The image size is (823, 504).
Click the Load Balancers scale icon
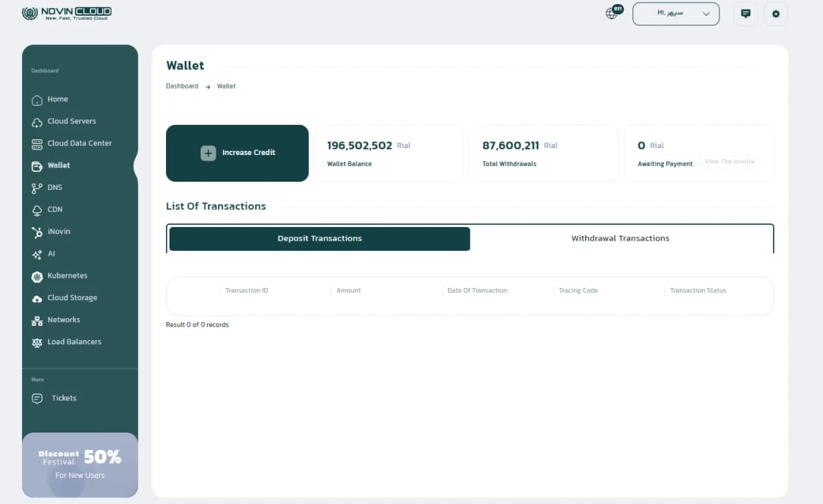(37, 342)
